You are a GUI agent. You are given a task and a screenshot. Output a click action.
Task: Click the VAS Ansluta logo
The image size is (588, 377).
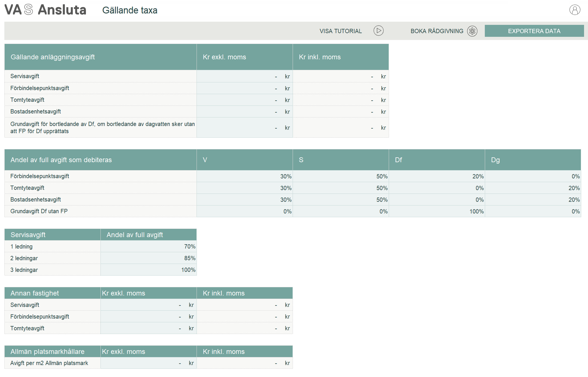[45, 10]
